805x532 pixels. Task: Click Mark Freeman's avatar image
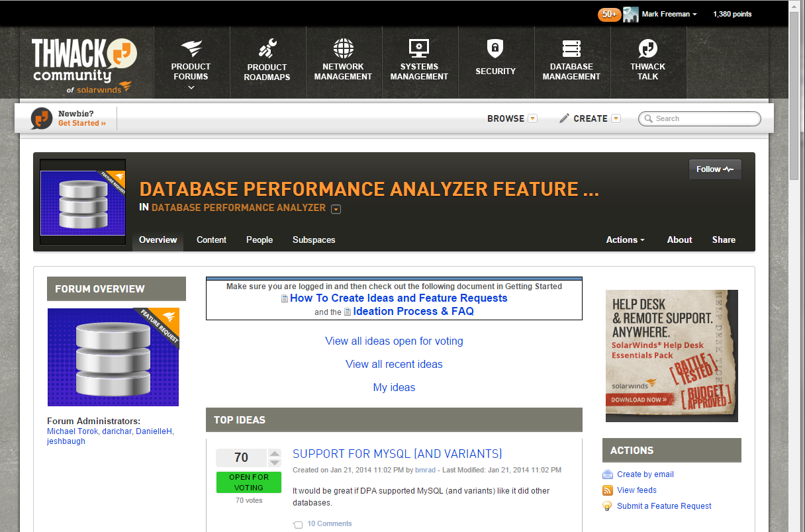click(631, 14)
